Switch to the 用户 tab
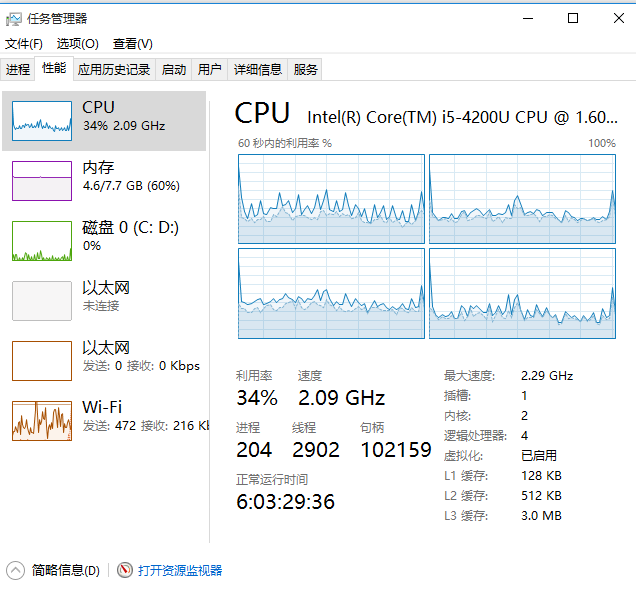Screen dimensions: 636x594 [x=210, y=69]
